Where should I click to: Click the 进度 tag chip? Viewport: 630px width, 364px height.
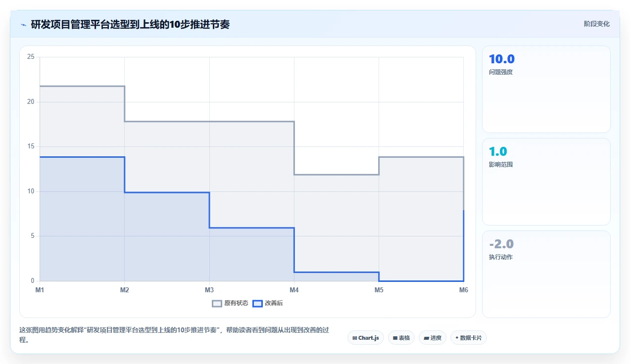(433, 338)
